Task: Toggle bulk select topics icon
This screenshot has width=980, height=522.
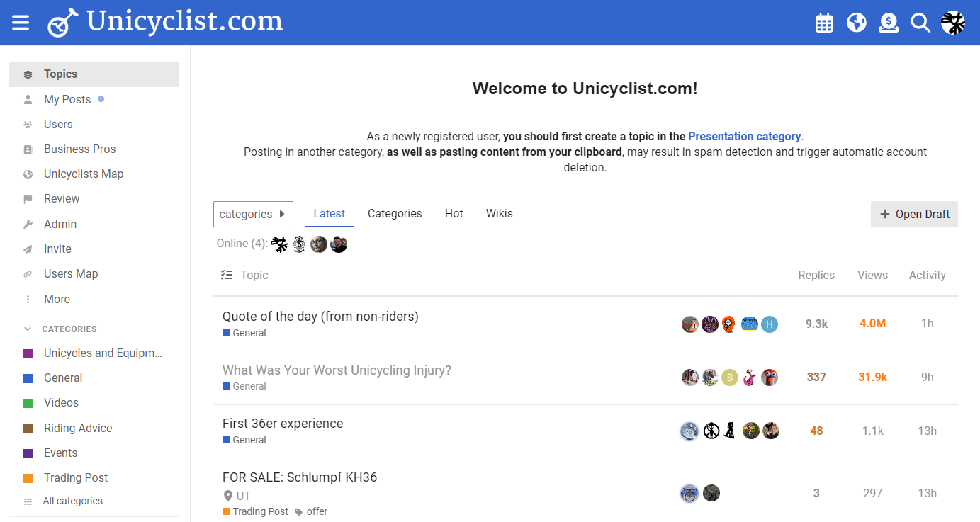Action: [227, 275]
